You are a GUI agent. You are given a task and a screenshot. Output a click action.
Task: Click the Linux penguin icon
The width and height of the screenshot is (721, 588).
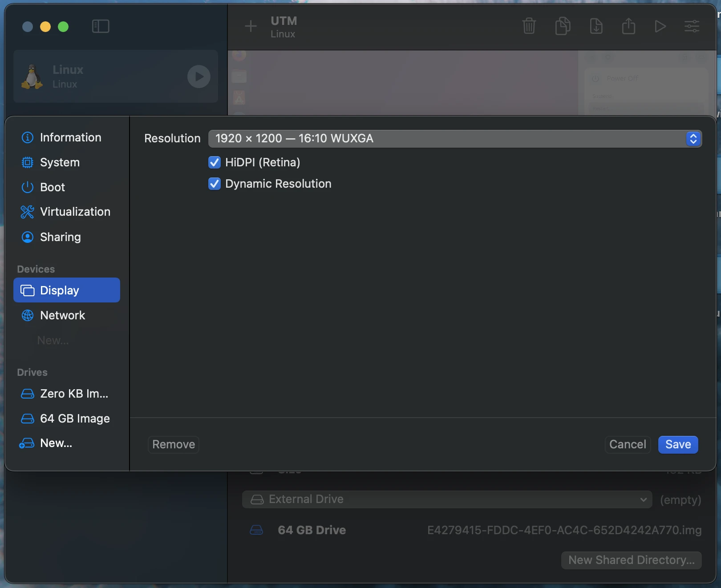click(32, 77)
